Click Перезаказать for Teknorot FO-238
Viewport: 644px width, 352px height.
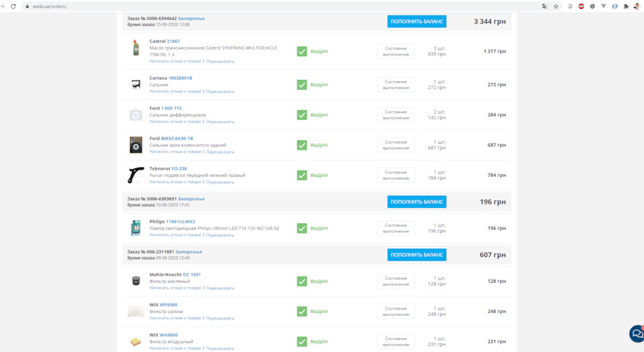[220, 182]
